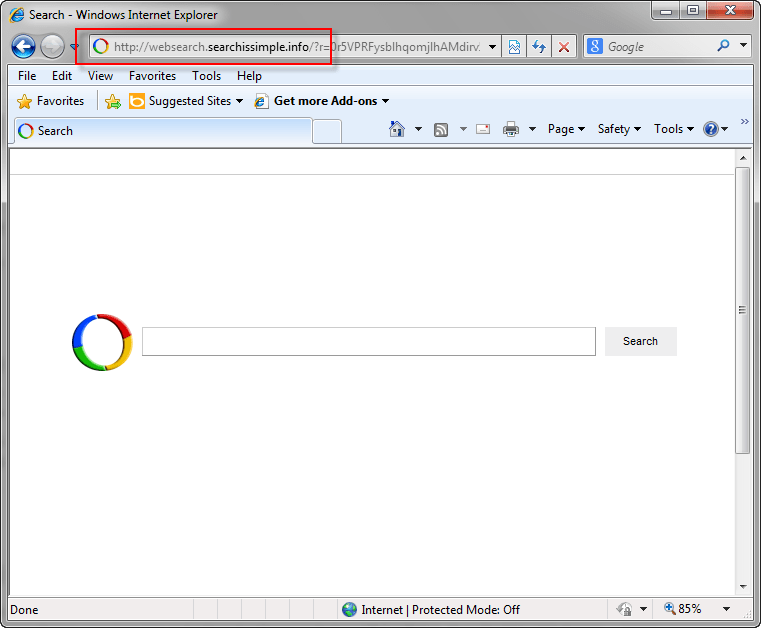
Task: Click in the Google toolbar search box
Action: click(660, 47)
